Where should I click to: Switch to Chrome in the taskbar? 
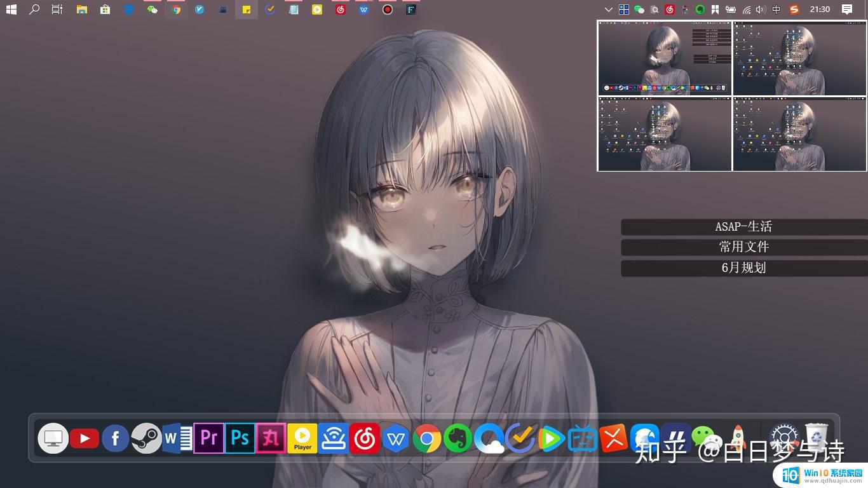(176, 10)
